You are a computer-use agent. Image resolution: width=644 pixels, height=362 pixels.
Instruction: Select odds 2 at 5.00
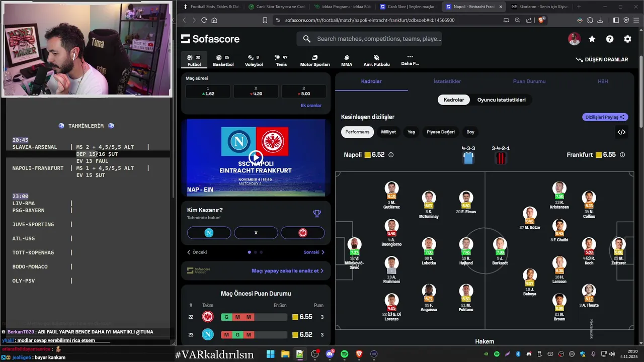(x=303, y=91)
